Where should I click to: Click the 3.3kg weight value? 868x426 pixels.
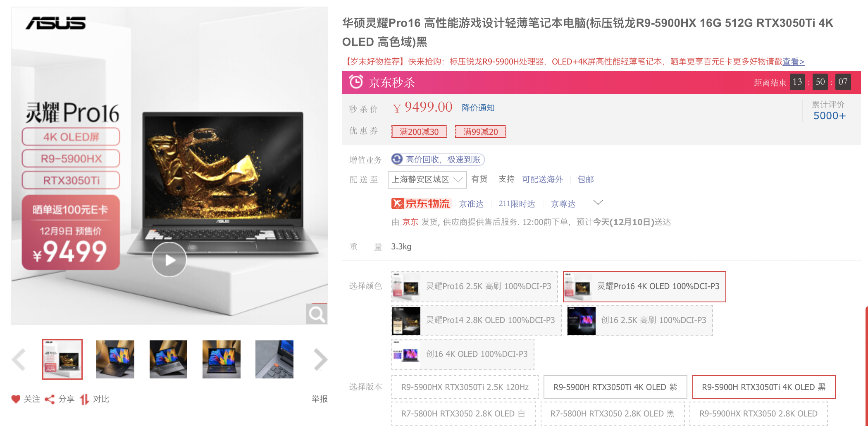(401, 247)
